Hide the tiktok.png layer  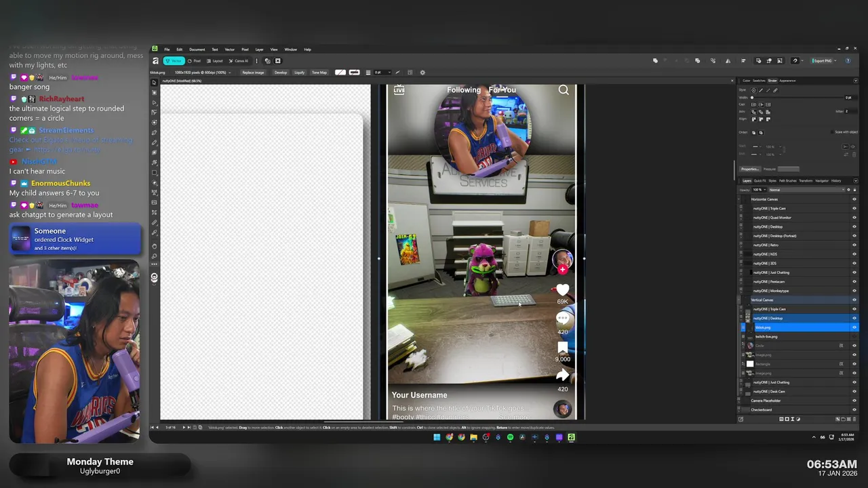pos(854,327)
